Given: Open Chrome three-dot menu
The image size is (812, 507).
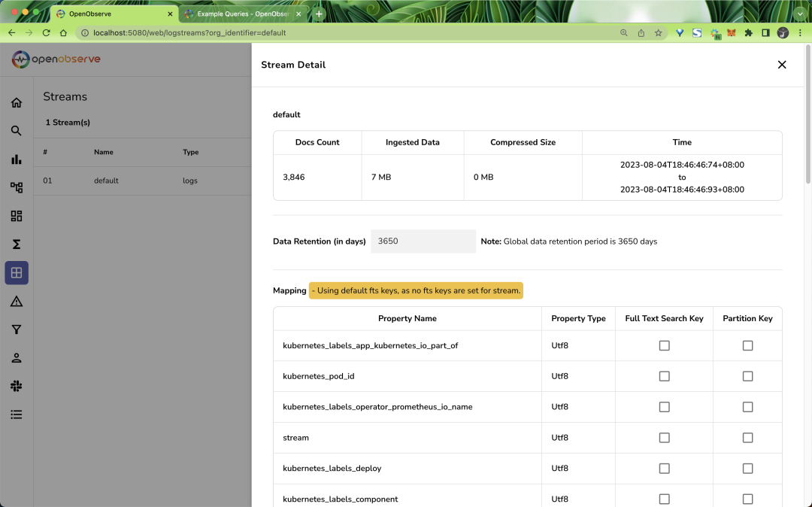Looking at the screenshot, I should click(800, 32).
